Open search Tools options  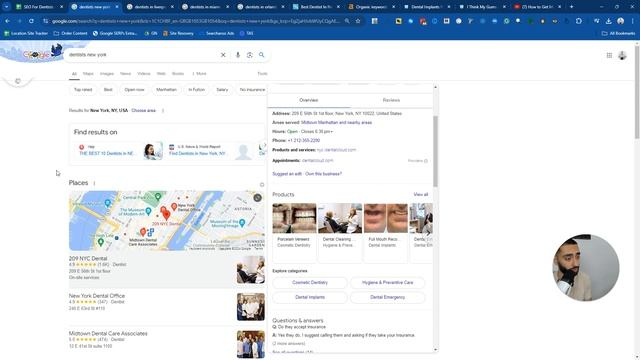pyautogui.click(x=262, y=74)
